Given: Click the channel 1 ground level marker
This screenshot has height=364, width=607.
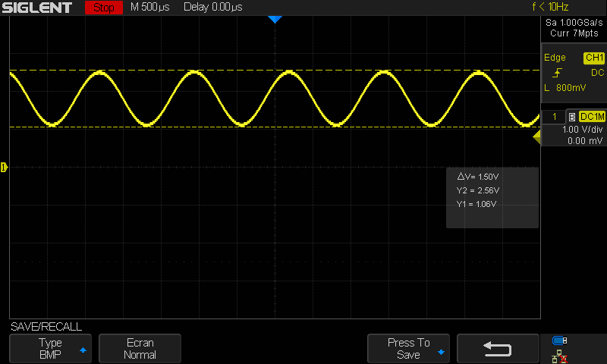Looking at the screenshot, I should click(4, 167).
